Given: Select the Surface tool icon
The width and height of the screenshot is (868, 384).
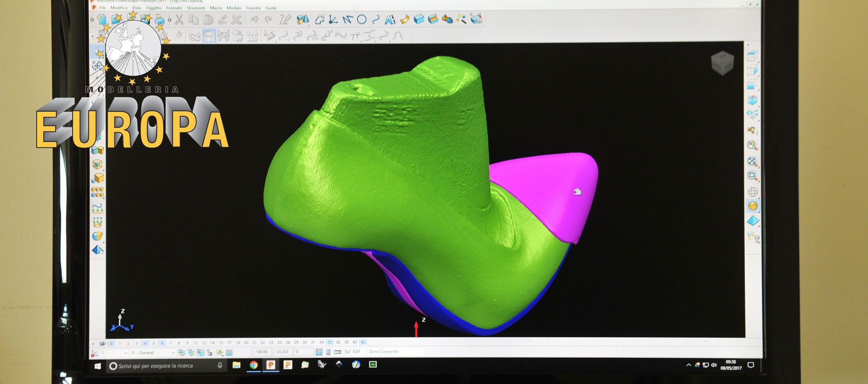Looking at the screenshot, I should [405, 19].
